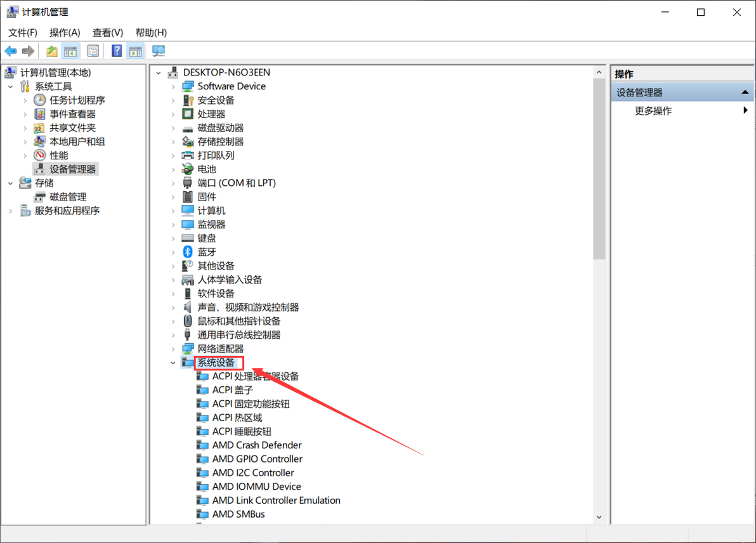Select the 共享文件夹 icon
This screenshot has height=543, width=756.
(39, 128)
